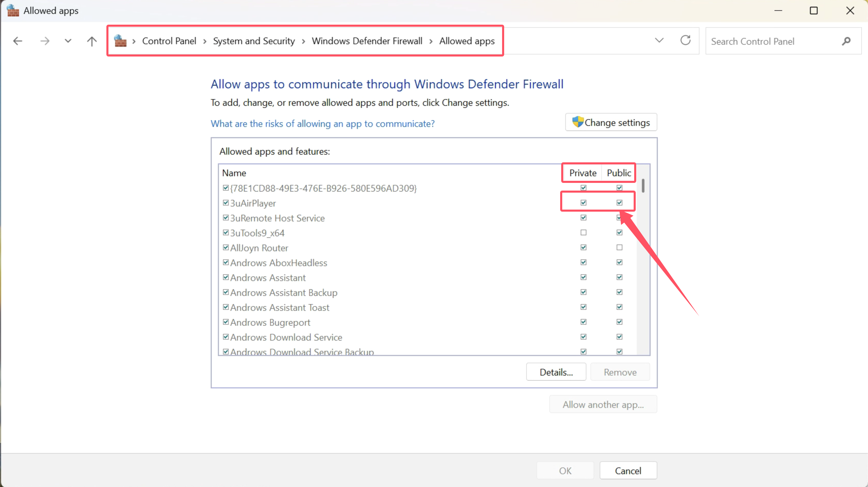Select the Allowed apps breadcrumb
The image size is (868, 487).
(x=467, y=41)
